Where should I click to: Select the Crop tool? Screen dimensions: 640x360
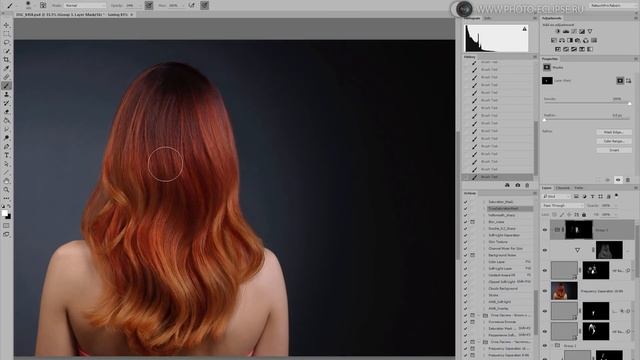tap(6, 60)
